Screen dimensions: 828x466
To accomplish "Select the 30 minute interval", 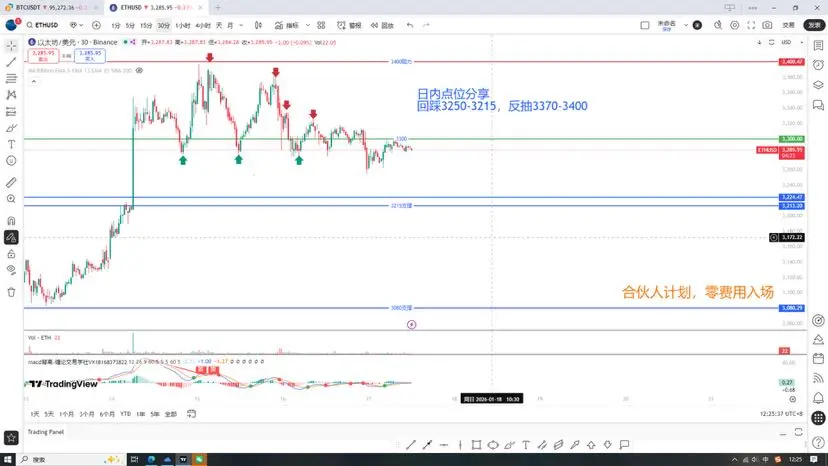I will coord(164,25).
